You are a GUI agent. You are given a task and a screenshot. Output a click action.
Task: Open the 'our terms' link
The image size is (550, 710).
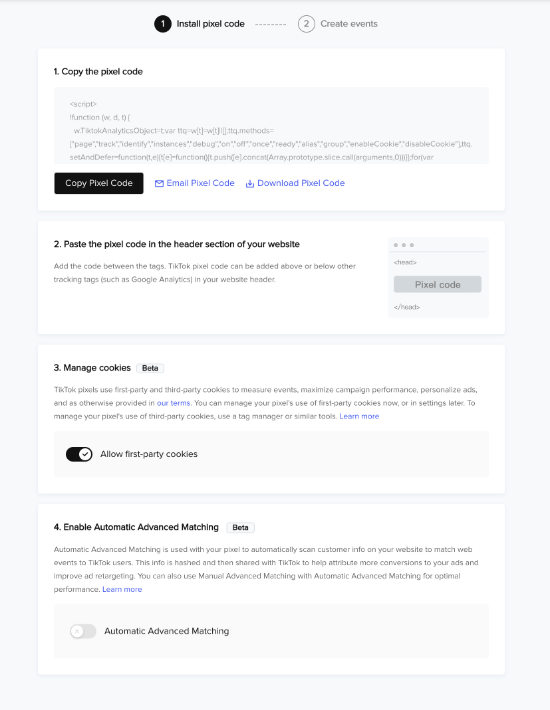pyautogui.click(x=173, y=403)
